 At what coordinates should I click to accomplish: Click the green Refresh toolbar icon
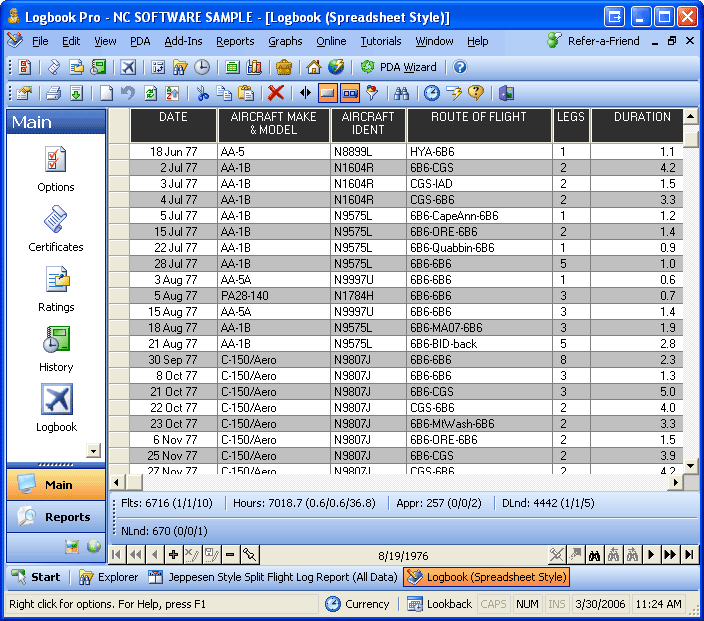[x=150, y=93]
